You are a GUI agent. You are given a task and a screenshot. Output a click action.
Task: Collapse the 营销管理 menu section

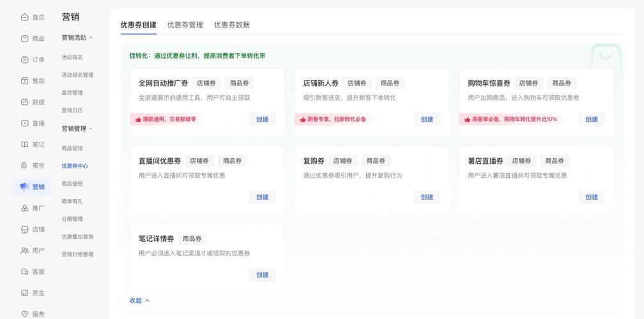[x=91, y=129]
